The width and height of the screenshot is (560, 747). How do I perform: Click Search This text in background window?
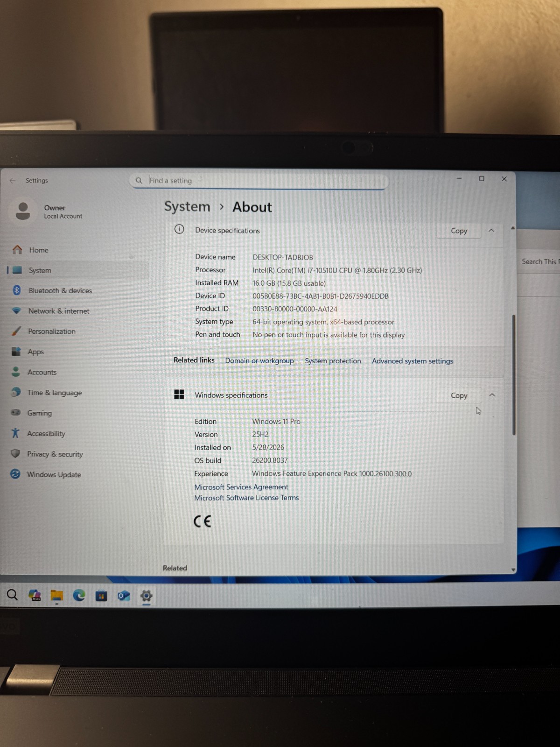pyautogui.click(x=540, y=261)
